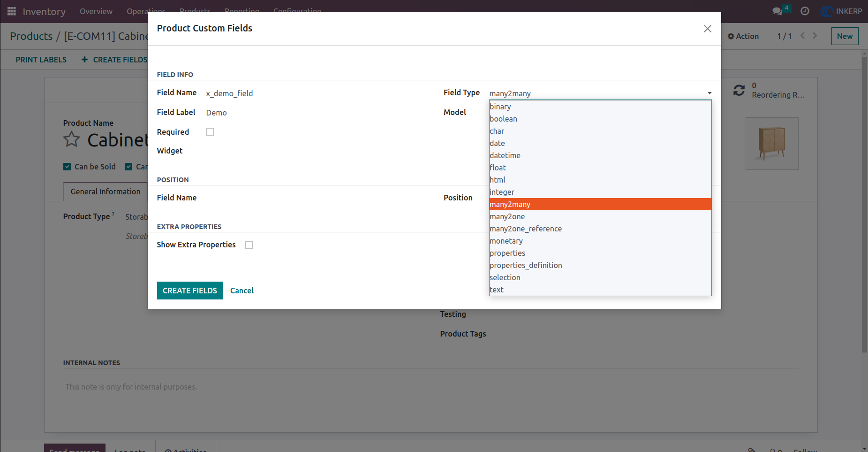The height and width of the screenshot is (452, 868).
Task: Switch to General Information tab
Action: coord(106,192)
